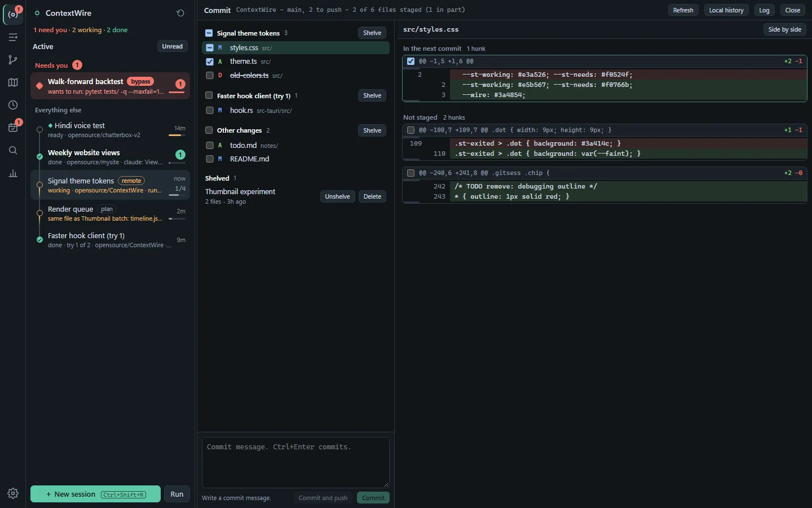Viewport: 812px width, 508px height.
Task: Open Local history
Action: click(726, 10)
